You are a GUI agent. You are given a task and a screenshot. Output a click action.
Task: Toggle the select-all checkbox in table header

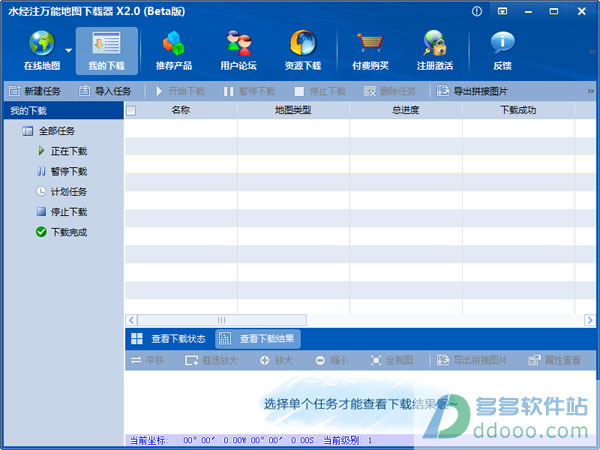[131, 111]
